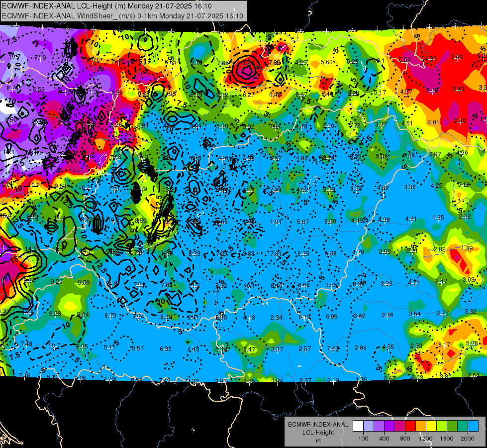Click the pale lavender legend swatch
The image size is (487, 448).
tap(369, 426)
